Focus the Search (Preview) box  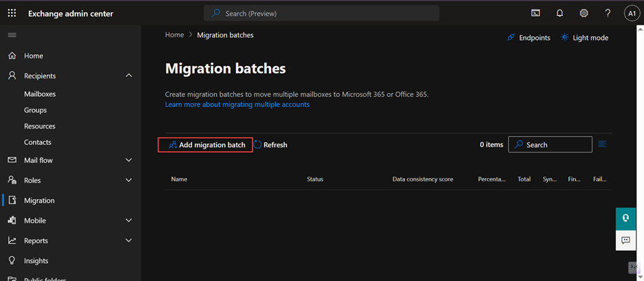(x=321, y=13)
